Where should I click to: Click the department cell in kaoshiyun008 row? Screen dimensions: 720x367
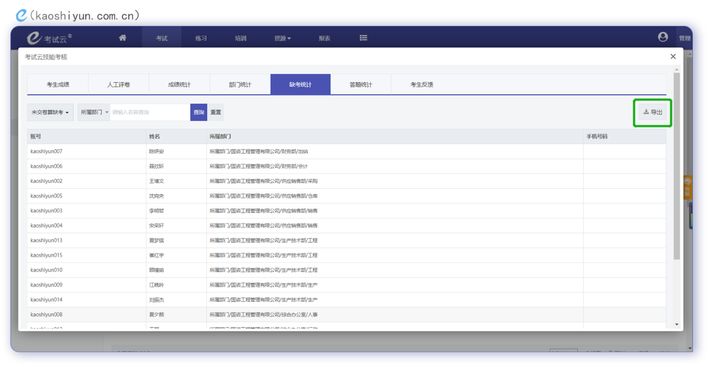395,314
